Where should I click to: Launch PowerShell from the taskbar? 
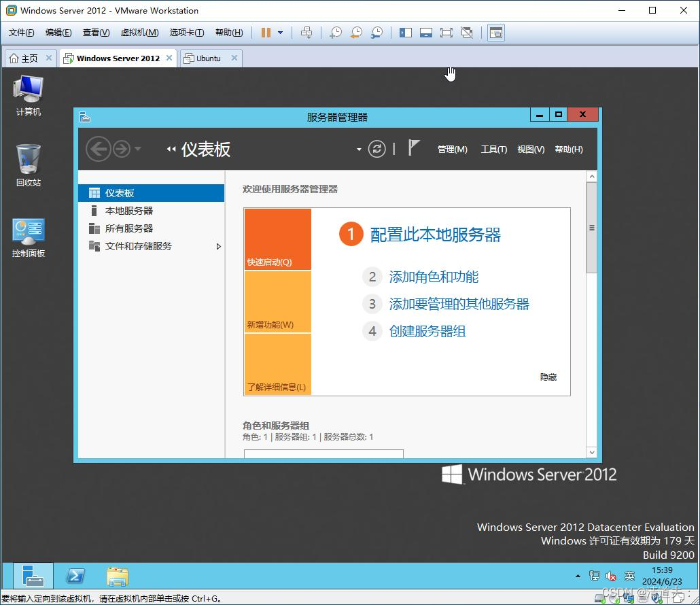click(75, 576)
